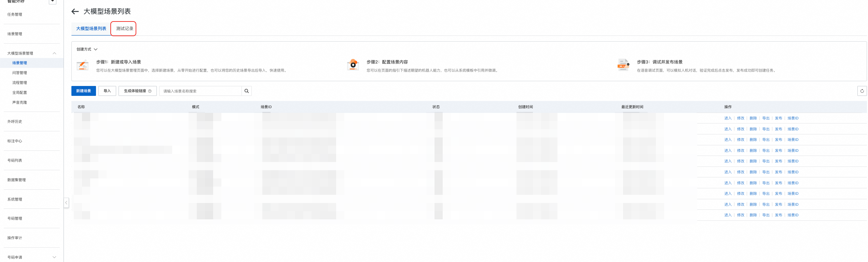This screenshot has width=868, height=262.
Task: Open the help icon on 生成体验链接
Action: pyautogui.click(x=150, y=91)
